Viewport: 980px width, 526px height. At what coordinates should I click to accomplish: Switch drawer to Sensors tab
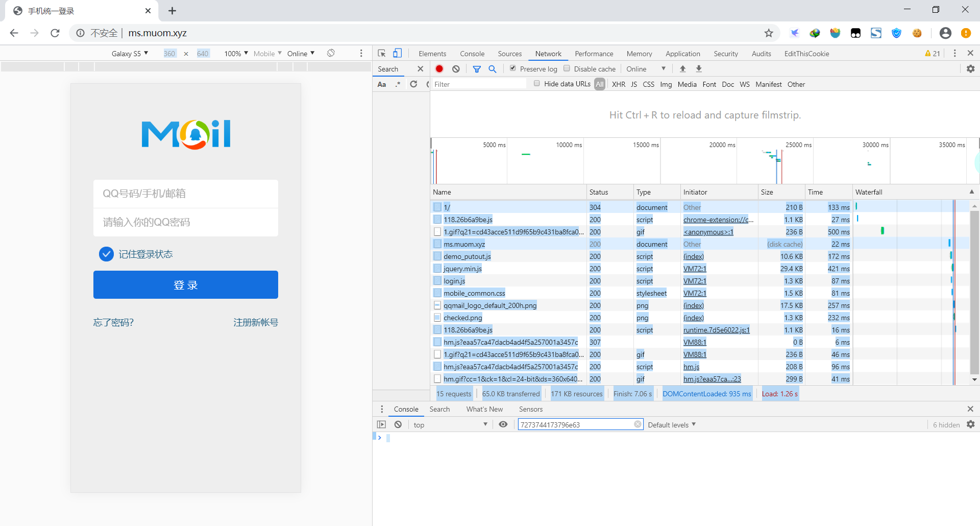tap(531, 409)
